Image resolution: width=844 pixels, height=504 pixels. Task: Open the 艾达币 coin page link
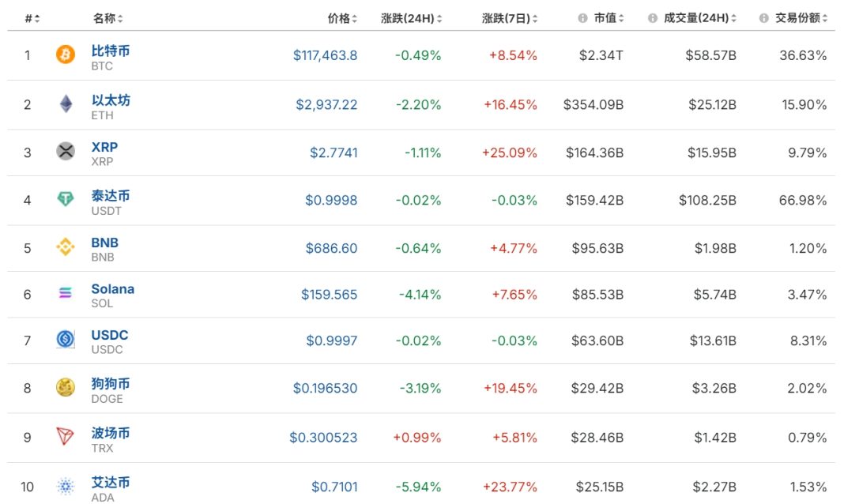click(111, 483)
